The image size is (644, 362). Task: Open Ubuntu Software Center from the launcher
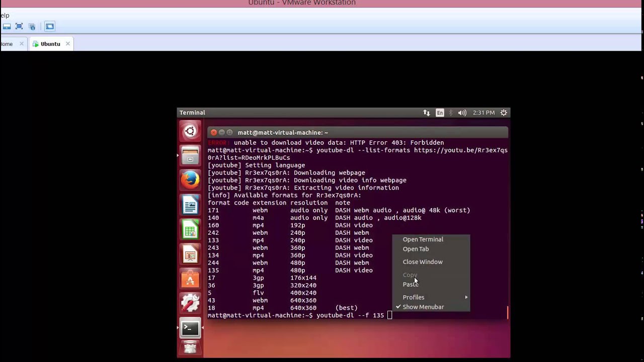[x=190, y=279]
